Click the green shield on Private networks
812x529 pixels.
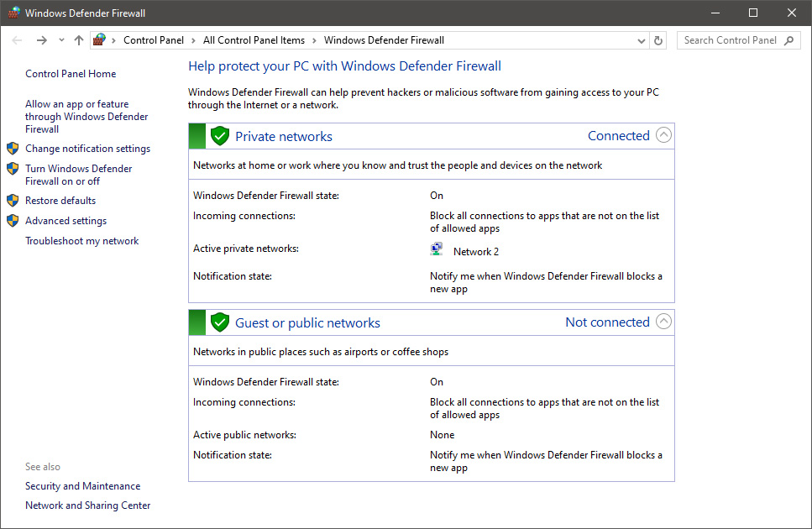[x=220, y=136]
